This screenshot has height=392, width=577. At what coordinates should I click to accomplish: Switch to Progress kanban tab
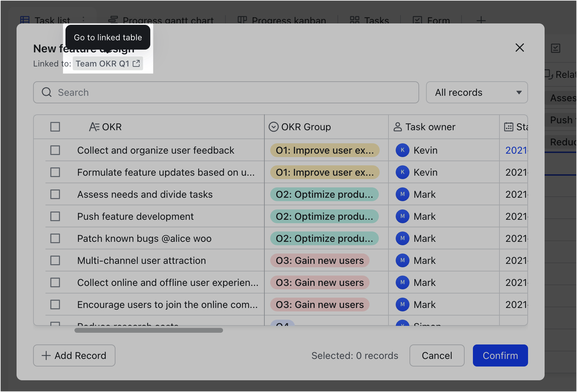point(282,20)
